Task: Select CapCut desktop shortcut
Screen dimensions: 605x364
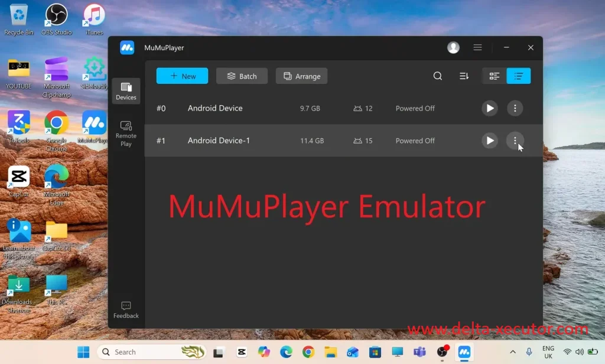Action: point(18,181)
